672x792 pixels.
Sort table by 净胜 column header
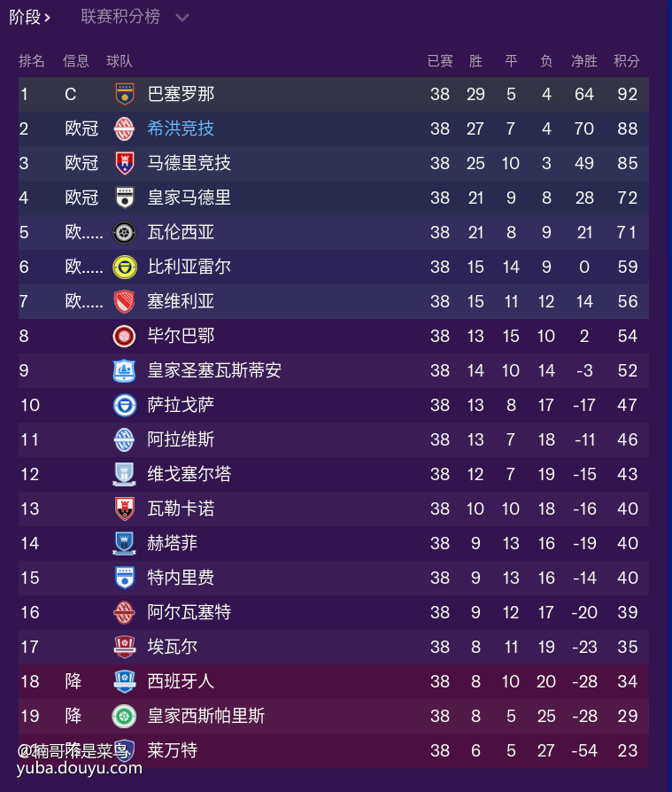[583, 61]
